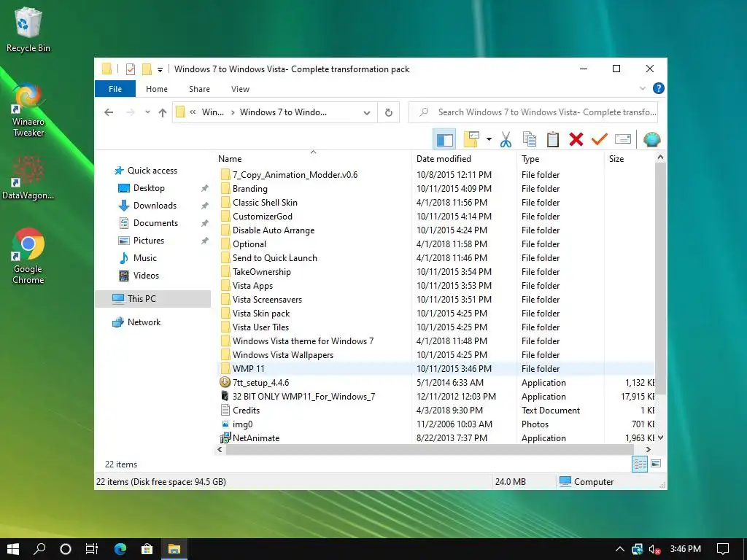Select Quick access in navigation pane
747x560 pixels.
coord(152,171)
